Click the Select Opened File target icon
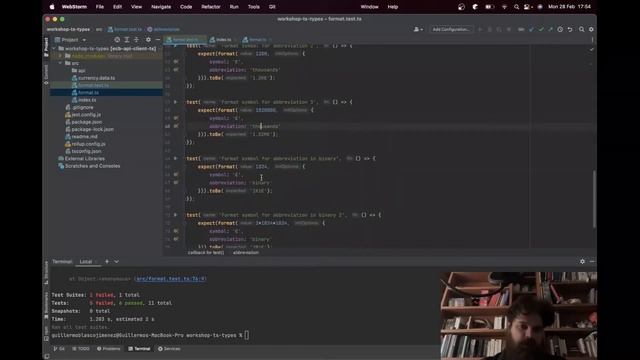 117,40
